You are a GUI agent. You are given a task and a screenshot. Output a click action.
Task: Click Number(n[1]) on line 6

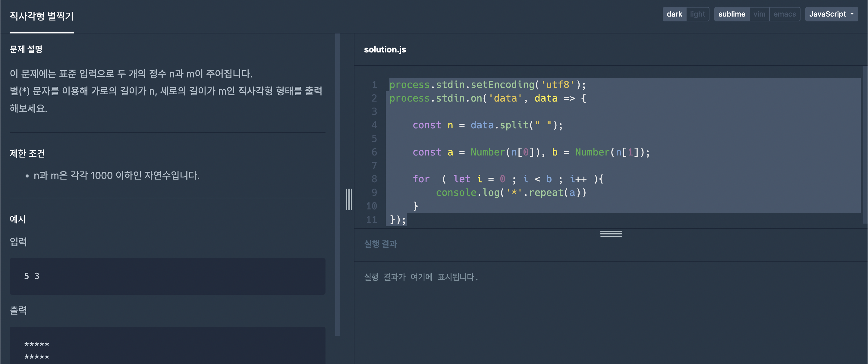click(609, 152)
